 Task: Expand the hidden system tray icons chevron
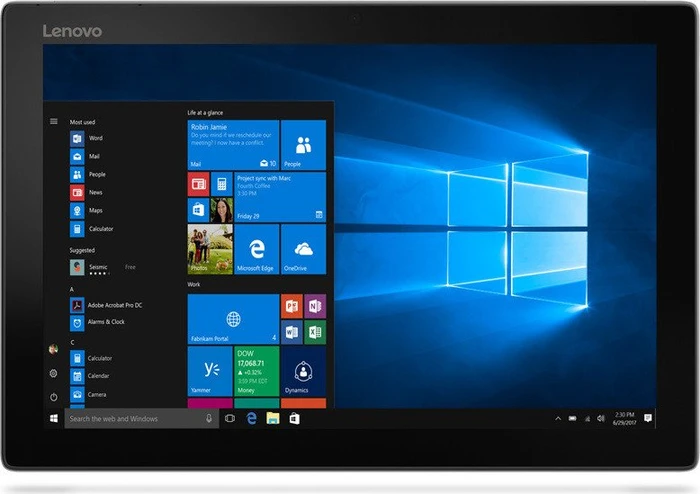pyautogui.click(x=558, y=419)
